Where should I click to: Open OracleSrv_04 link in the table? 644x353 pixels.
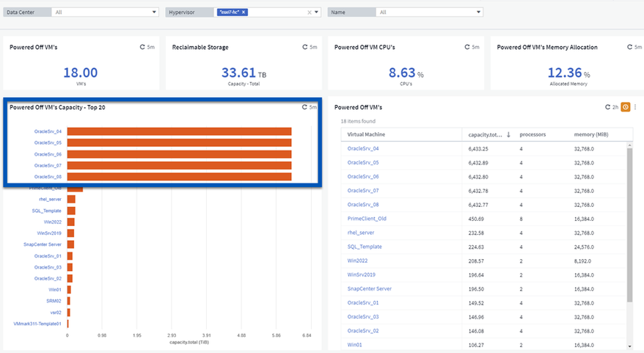(363, 148)
